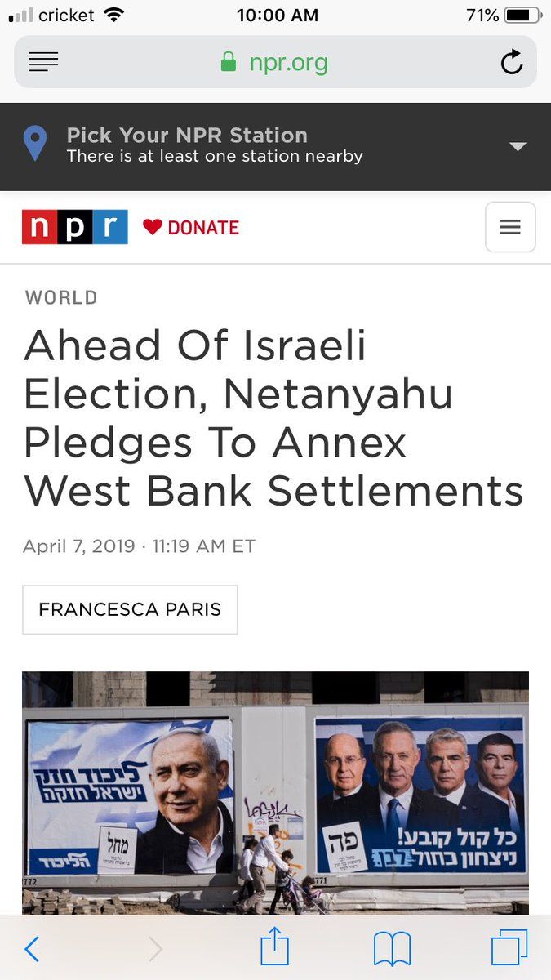The width and height of the screenshot is (551, 980).
Task: Tap the article headline about Netanyahu
Action: tap(273, 418)
